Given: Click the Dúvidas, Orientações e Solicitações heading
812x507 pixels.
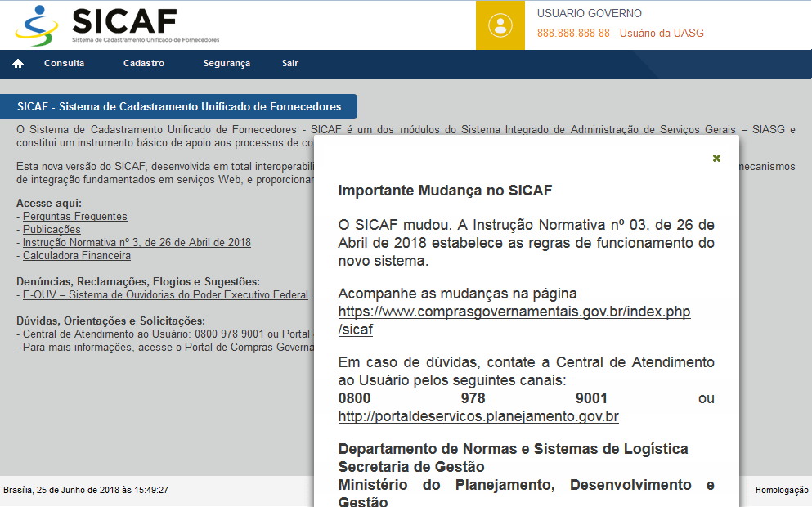Looking at the screenshot, I should (111, 321).
